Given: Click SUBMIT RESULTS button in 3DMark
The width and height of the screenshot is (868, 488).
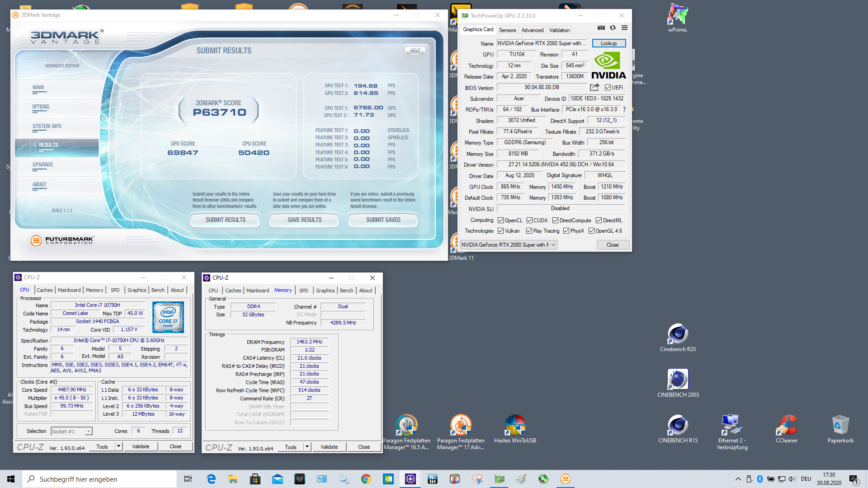Looking at the screenshot, I should (x=226, y=220).
